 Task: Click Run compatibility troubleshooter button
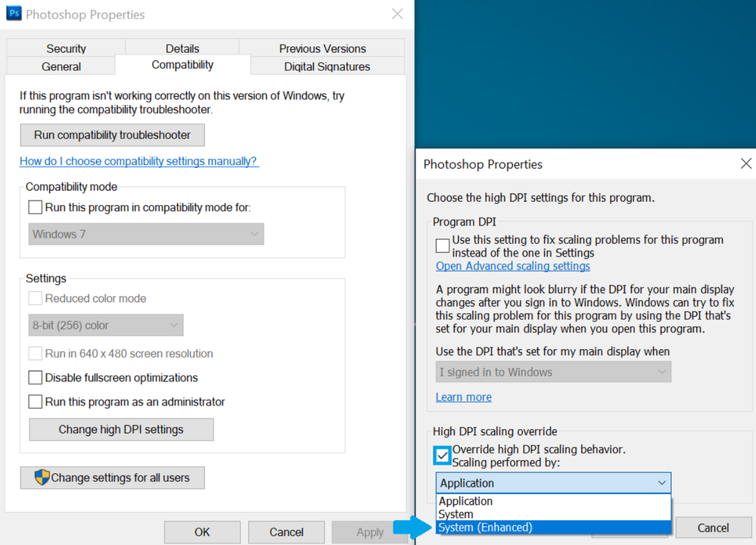(112, 135)
